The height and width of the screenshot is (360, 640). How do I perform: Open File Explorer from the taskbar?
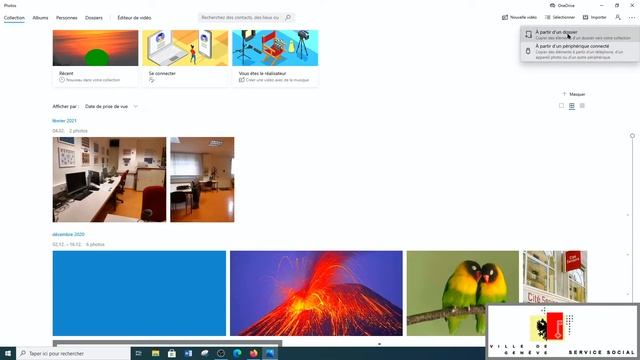156,353
